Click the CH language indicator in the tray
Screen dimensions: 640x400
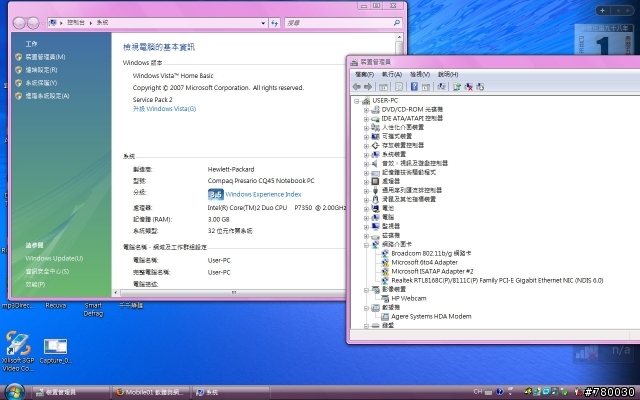pos(478,392)
